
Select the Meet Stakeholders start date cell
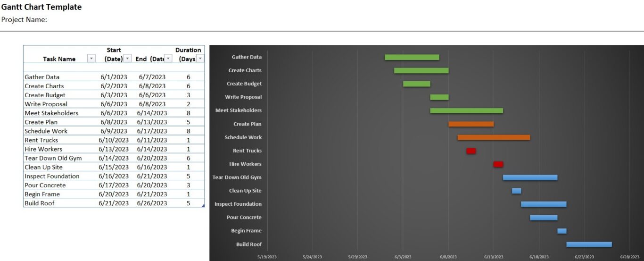coord(114,113)
